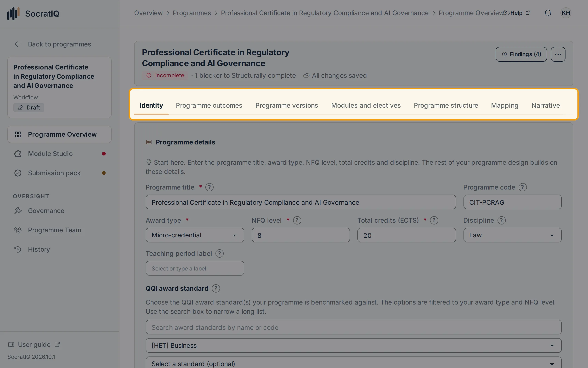The image size is (588, 368).
Task: Click the "SocratIQ 2026.10.1" version text
Action: pyautogui.click(x=31, y=357)
